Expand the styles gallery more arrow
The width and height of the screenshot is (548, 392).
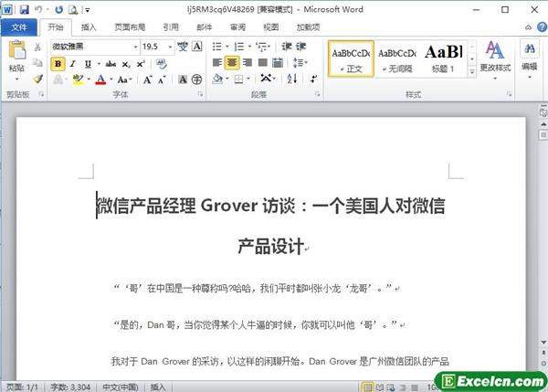[474, 76]
